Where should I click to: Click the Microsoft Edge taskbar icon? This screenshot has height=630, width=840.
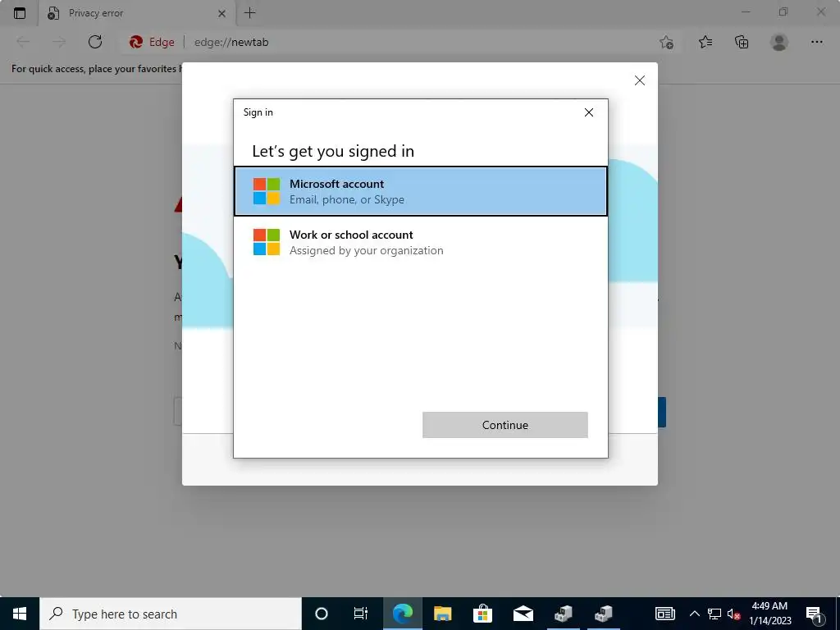tap(402, 614)
